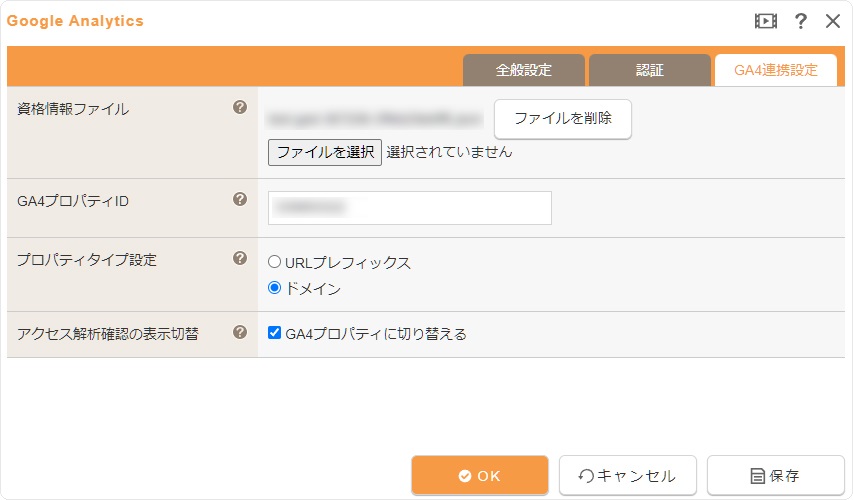Open the video tutorial icon
The width and height of the screenshot is (853, 500).
pos(765,21)
